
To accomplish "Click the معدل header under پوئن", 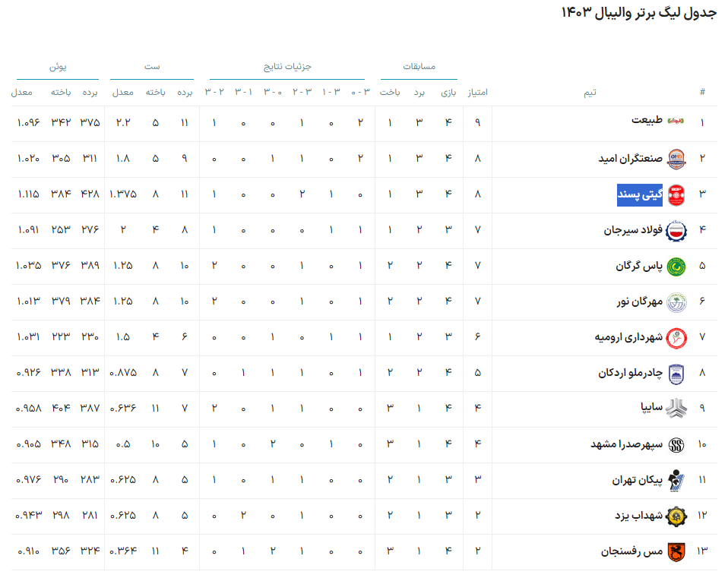I will click(x=22, y=93).
